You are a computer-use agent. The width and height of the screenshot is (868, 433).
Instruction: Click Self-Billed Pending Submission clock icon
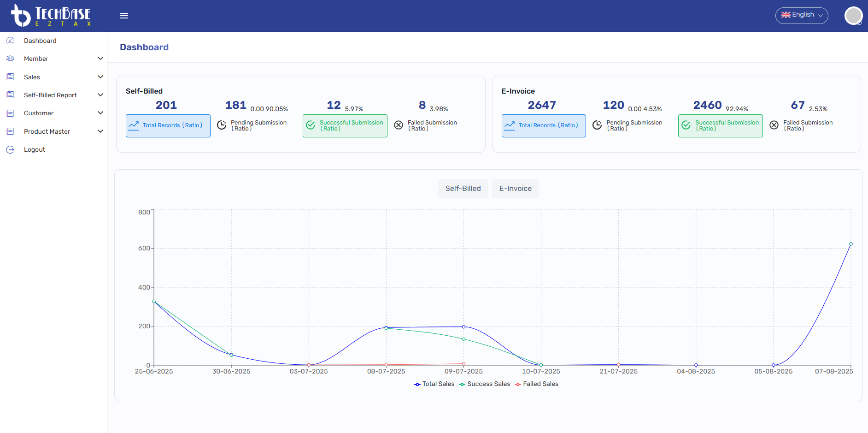point(222,125)
